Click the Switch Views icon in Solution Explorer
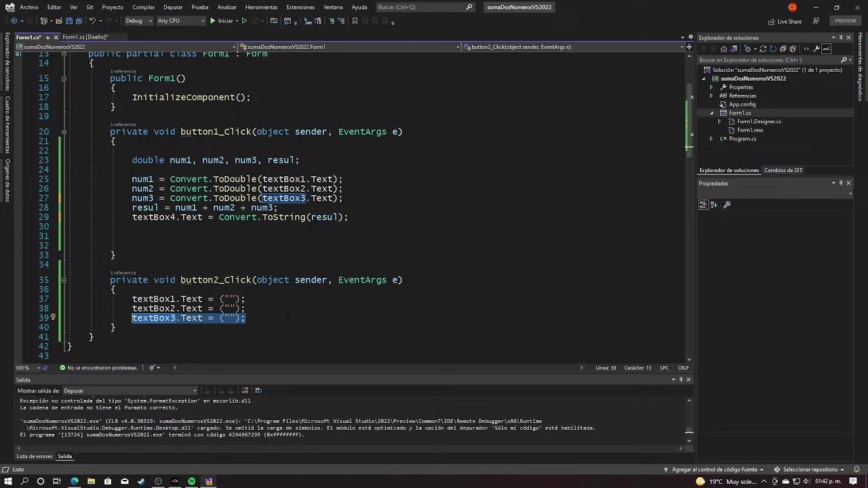The height and width of the screenshot is (488, 868). pos(734,49)
